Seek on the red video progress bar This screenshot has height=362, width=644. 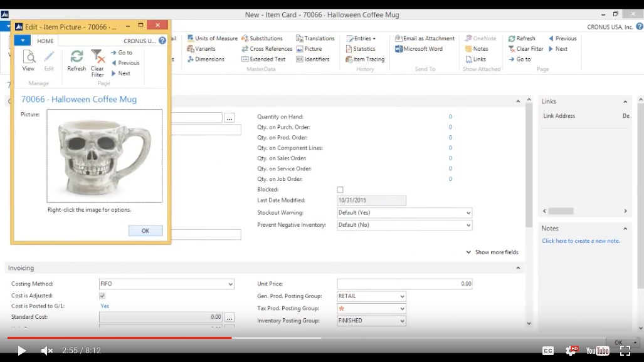coord(120,338)
